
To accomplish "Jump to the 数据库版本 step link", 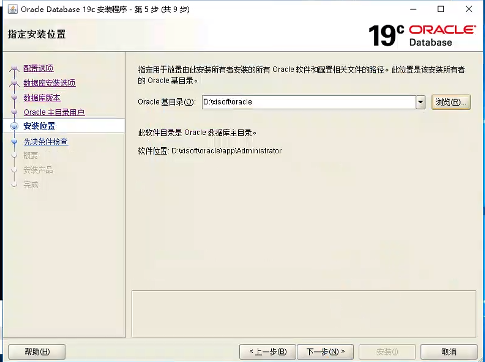I will (x=42, y=98).
